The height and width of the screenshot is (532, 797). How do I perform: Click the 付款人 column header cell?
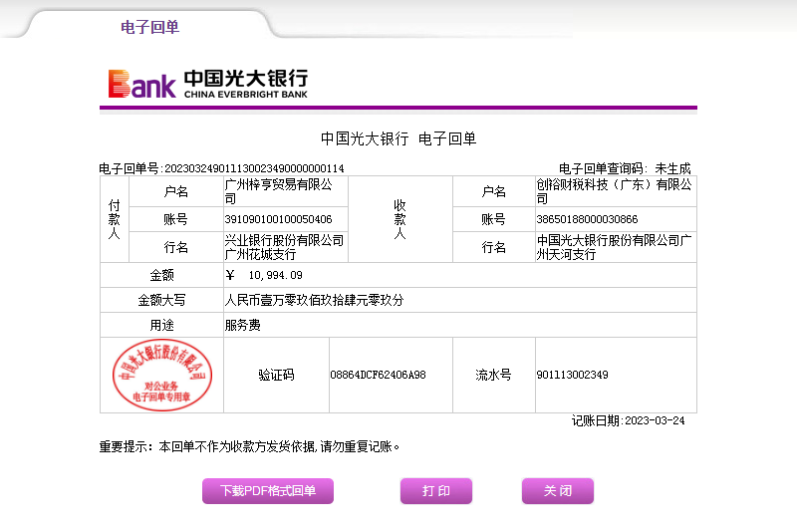[x=115, y=219]
